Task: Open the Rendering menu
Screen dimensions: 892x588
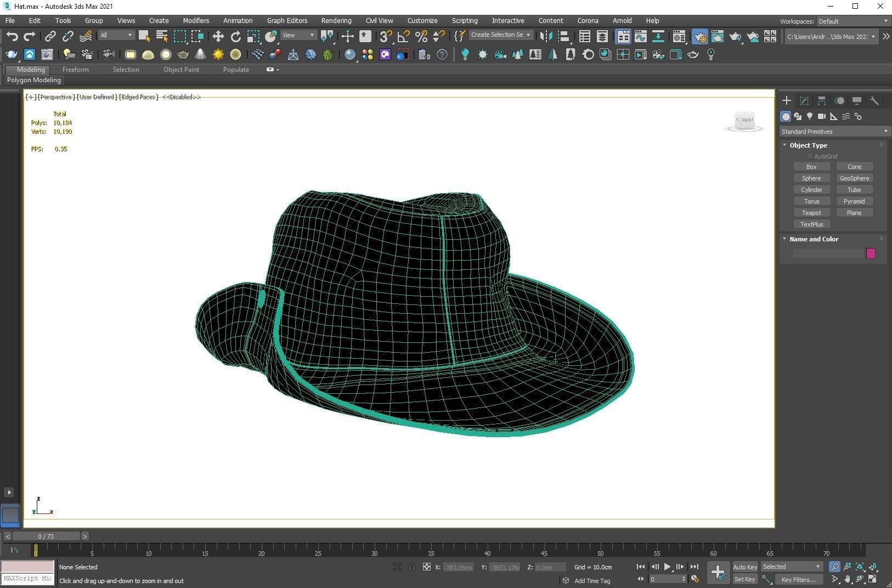Action: (336, 21)
